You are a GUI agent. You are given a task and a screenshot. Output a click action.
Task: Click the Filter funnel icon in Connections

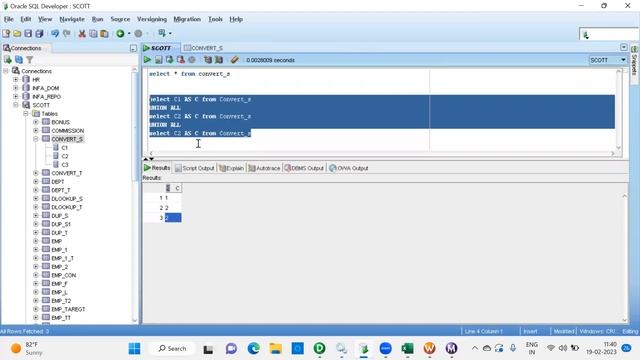point(30,60)
